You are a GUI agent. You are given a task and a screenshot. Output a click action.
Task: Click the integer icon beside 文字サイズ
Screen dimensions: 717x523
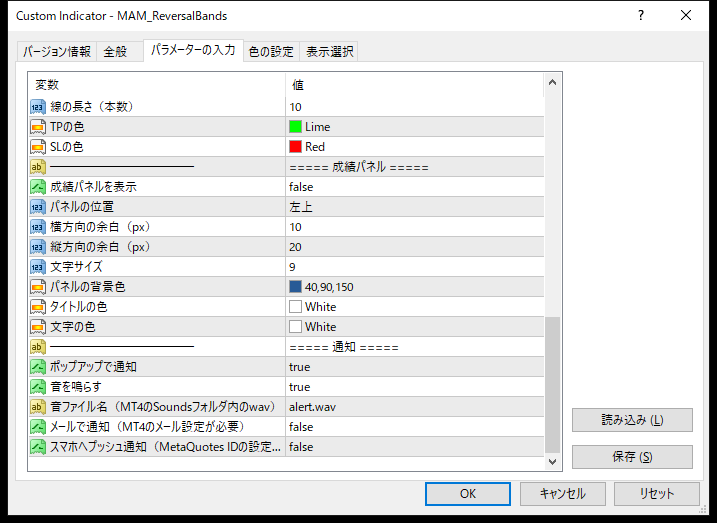point(38,267)
